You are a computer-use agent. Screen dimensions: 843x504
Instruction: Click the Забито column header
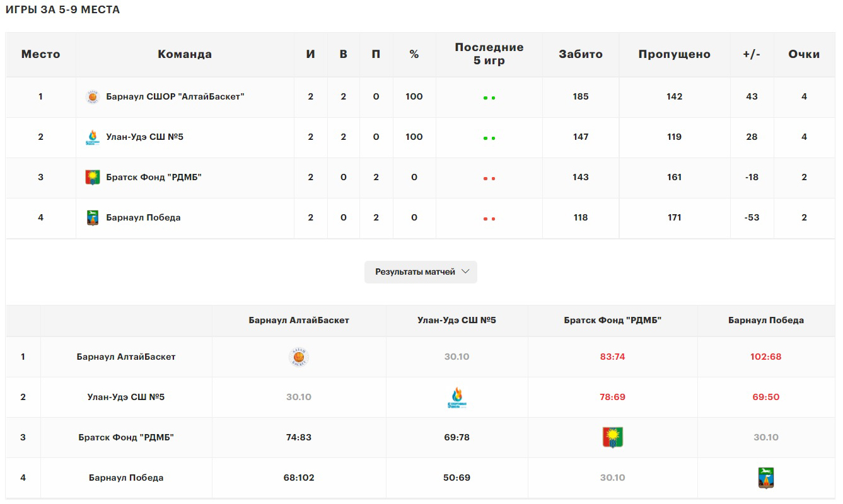pyautogui.click(x=581, y=54)
